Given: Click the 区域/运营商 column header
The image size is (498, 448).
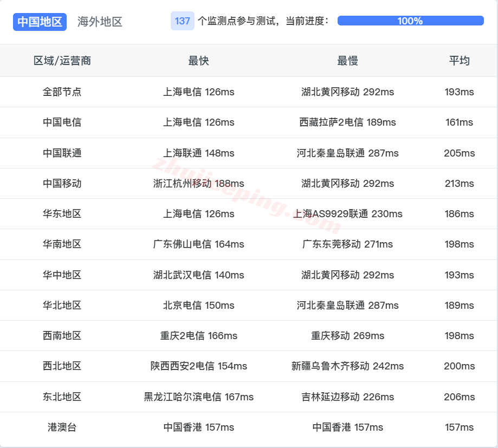Looking at the screenshot, I should 62,61.
